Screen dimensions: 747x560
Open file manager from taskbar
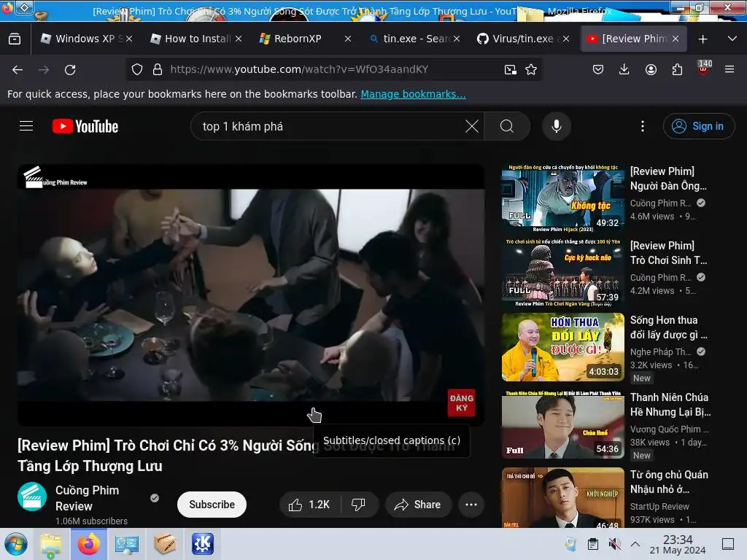tap(51, 544)
